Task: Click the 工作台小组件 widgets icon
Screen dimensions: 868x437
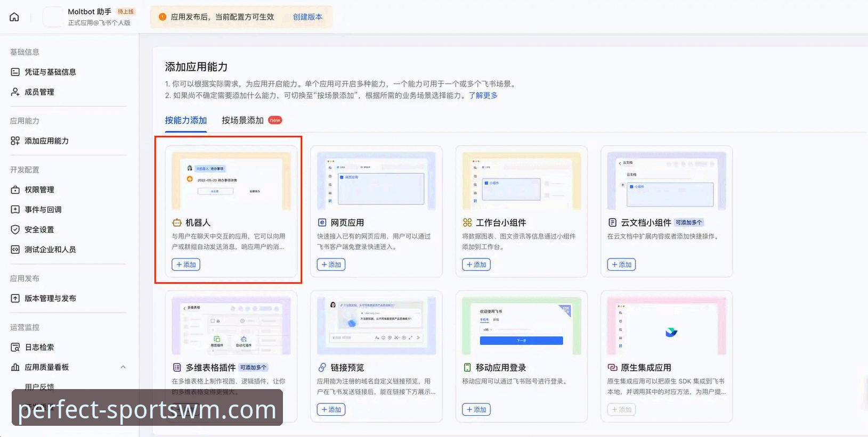Action: point(467,222)
